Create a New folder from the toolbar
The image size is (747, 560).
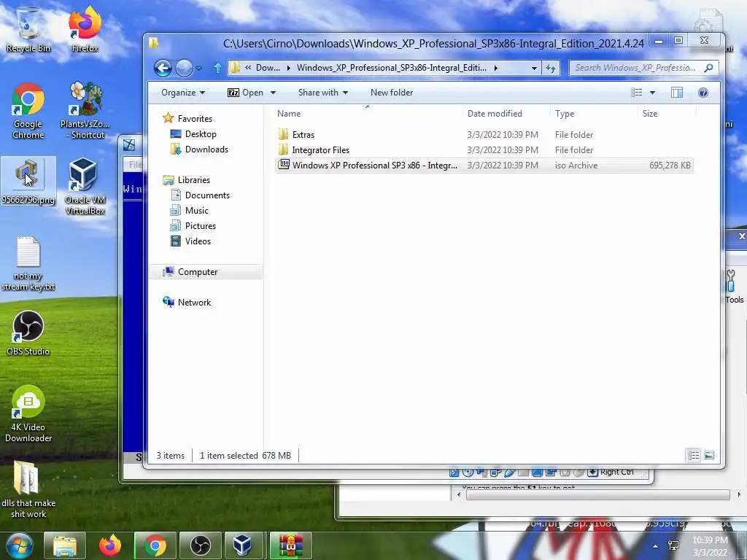coord(392,93)
